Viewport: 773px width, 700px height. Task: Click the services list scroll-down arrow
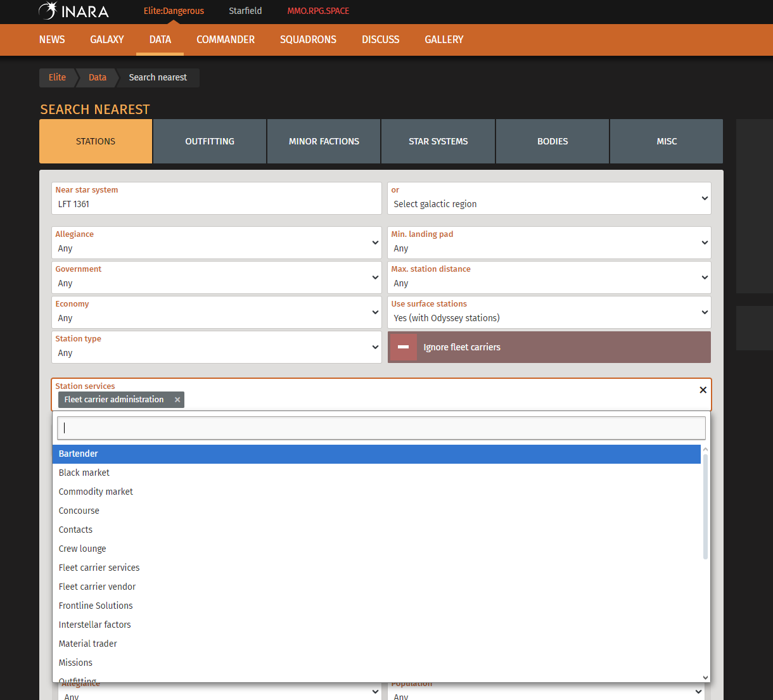(x=705, y=678)
